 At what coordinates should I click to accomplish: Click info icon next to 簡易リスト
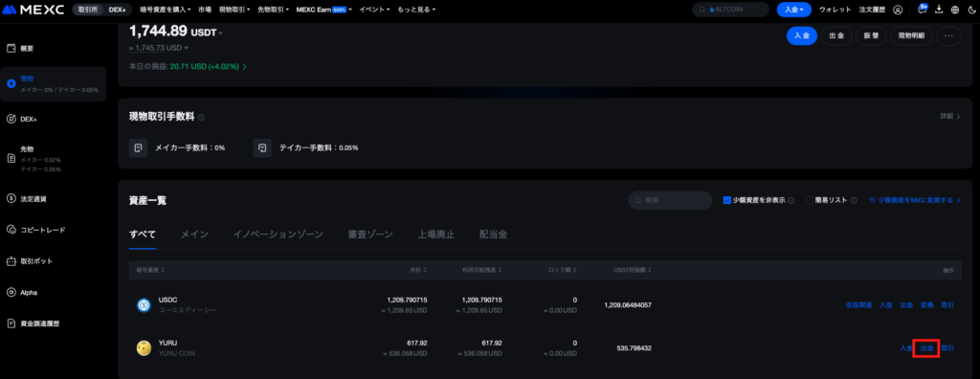[854, 201]
